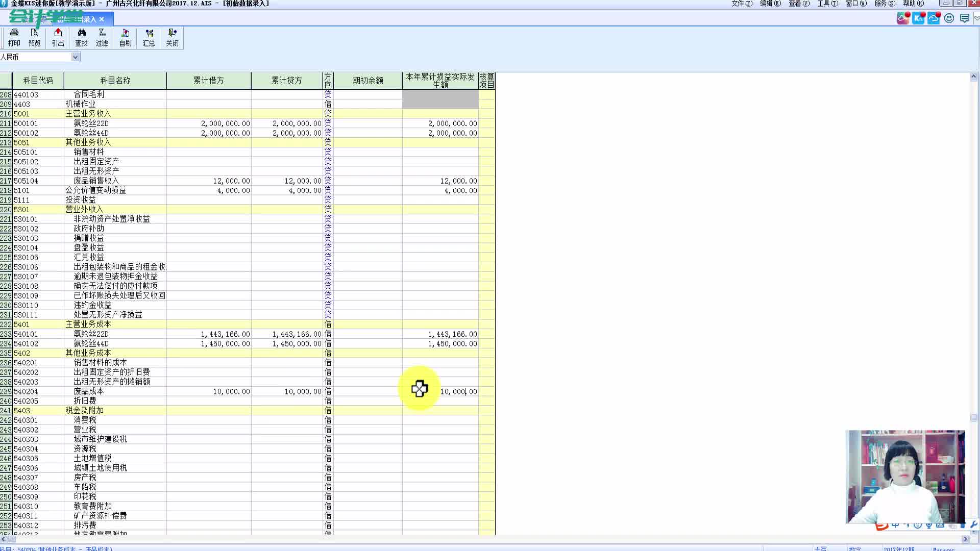Open the 编辑 menu

pos(770,4)
